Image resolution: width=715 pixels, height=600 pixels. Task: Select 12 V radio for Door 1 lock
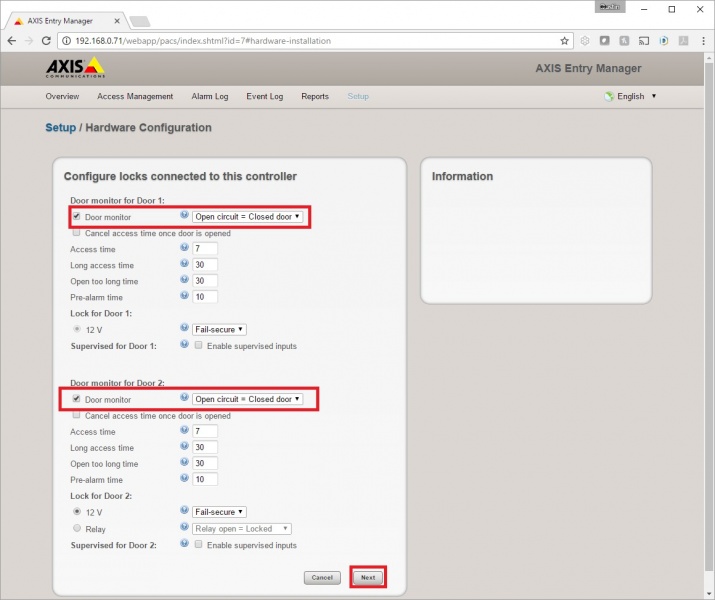point(77,329)
